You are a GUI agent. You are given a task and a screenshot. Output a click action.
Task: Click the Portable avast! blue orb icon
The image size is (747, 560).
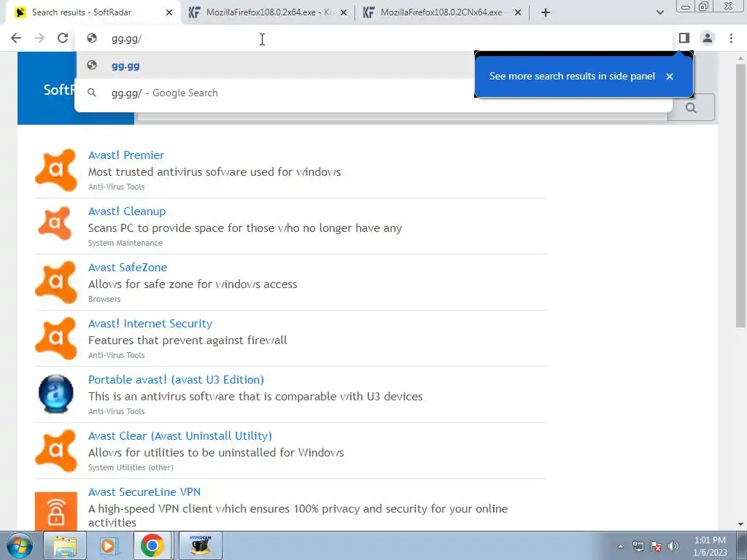(55, 394)
